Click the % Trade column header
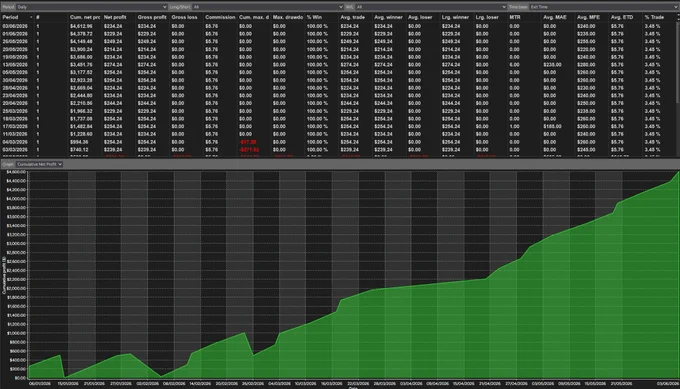The width and height of the screenshot is (680, 389). pyautogui.click(x=659, y=17)
